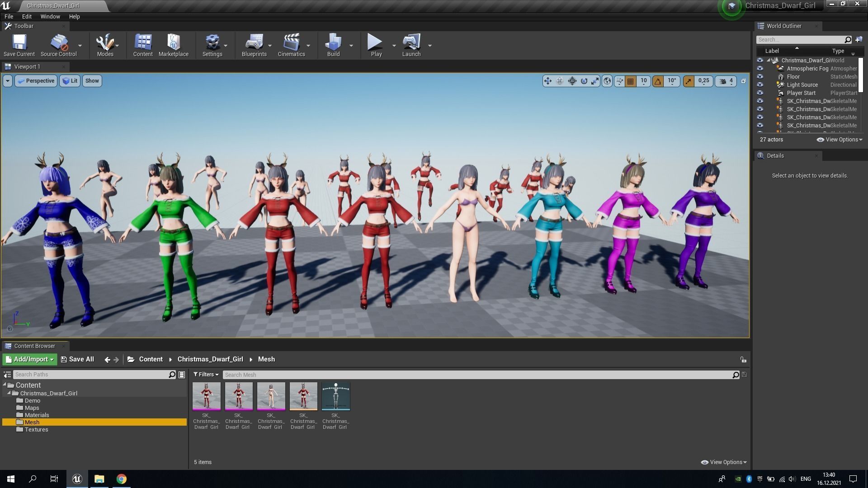This screenshot has width=868, height=488.
Task: Open the Window menu
Action: 50,16
